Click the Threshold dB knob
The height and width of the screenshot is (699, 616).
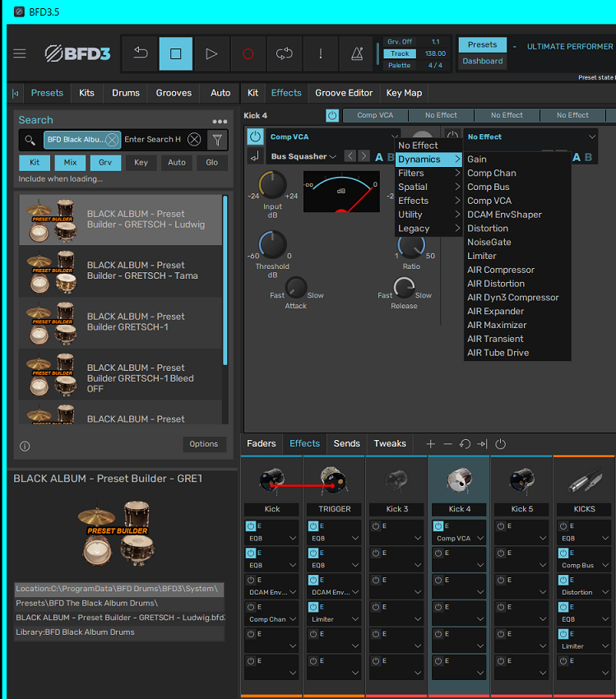[272, 244]
